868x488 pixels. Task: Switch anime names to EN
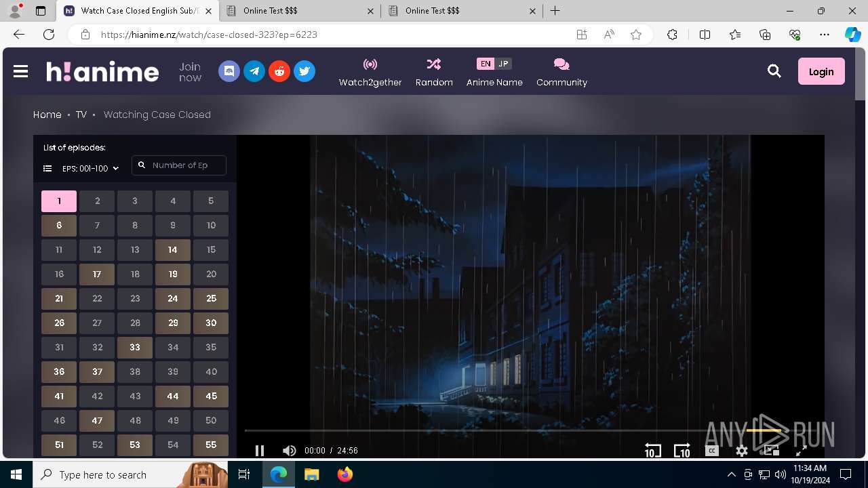[486, 64]
